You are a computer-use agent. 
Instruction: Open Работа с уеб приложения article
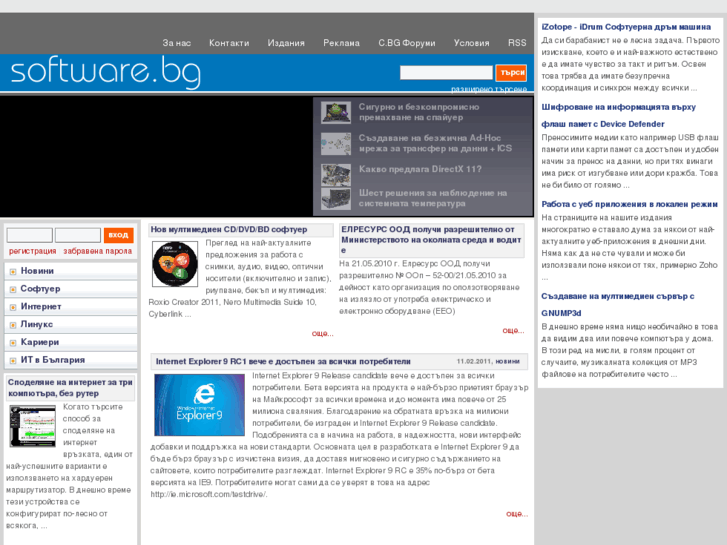click(630, 204)
